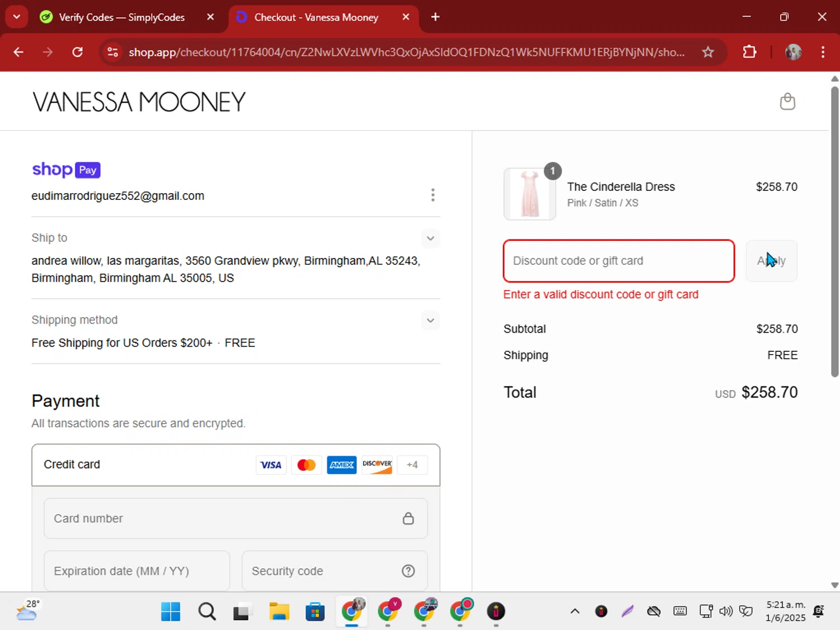840x630 pixels.
Task: Click the security code help question icon
Action: pos(408,571)
